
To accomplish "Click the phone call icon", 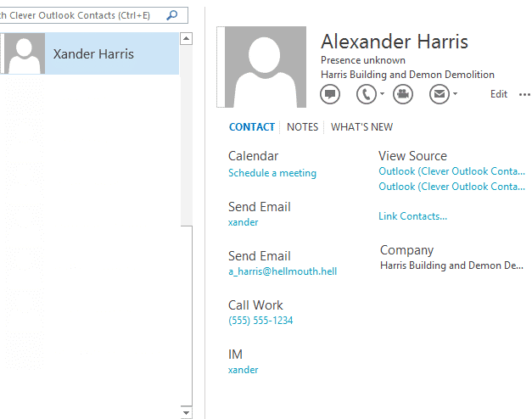I will pyautogui.click(x=366, y=94).
